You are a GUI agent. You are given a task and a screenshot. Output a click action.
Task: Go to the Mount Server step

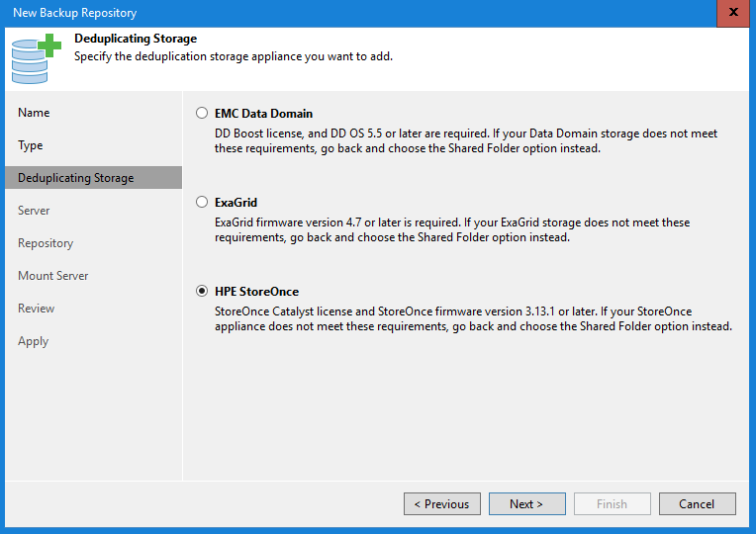coord(53,275)
